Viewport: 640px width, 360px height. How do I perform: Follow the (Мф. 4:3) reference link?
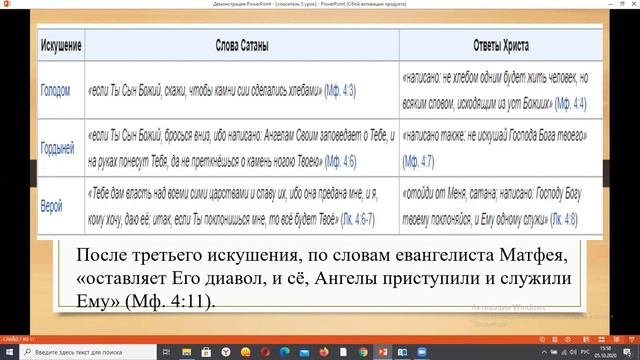(x=340, y=90)
